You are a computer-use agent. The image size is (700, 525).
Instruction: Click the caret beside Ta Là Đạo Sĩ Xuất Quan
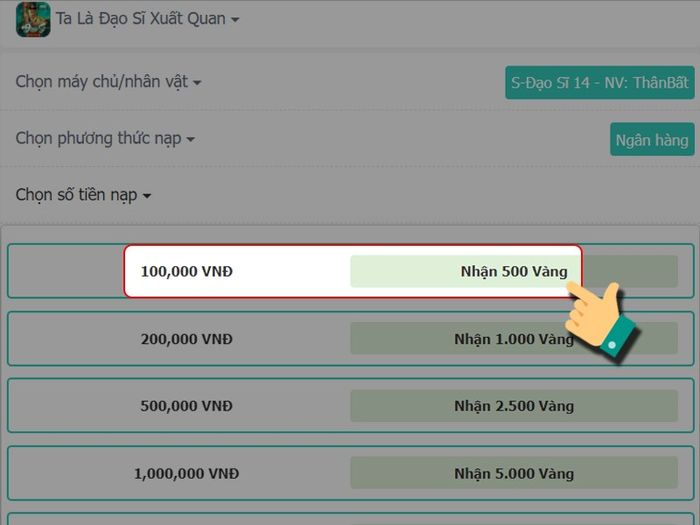(x=235, y=20)
